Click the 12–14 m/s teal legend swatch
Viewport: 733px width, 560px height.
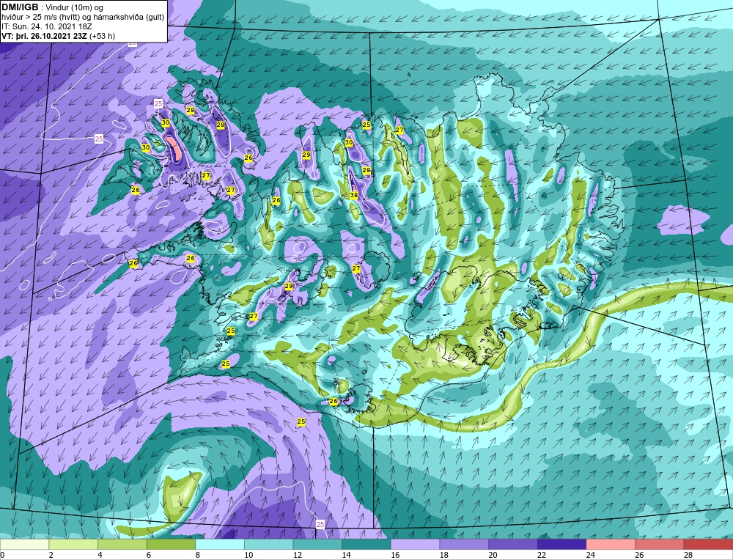317,545
